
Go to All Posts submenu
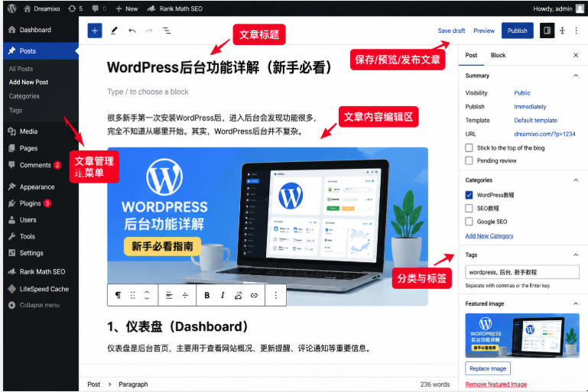point(21,69)
